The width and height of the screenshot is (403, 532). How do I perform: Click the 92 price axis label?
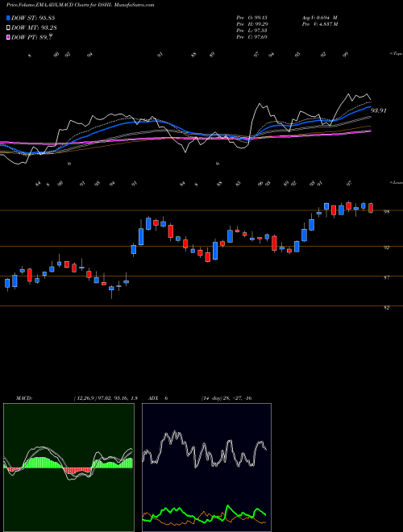(386, 247)
